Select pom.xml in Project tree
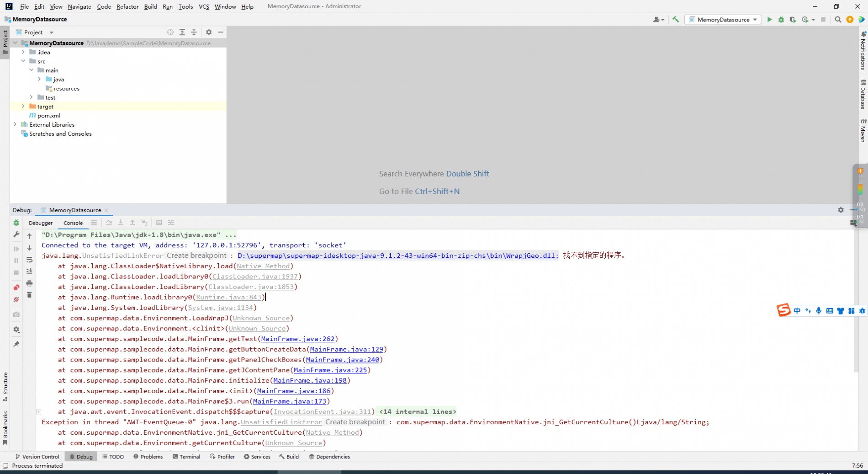This screenshot has height=474, width=868. coord(48,116)
